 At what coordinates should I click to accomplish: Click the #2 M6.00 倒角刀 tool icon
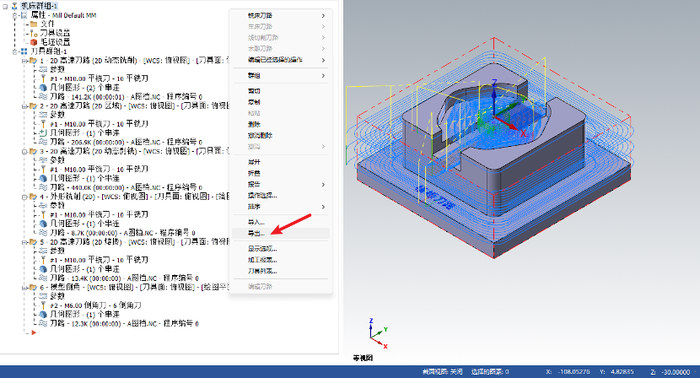click(x=43, y=305)
